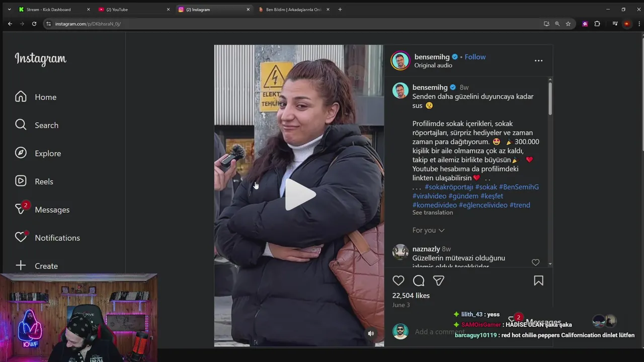Like the post with heart icon

click(398, 281)
